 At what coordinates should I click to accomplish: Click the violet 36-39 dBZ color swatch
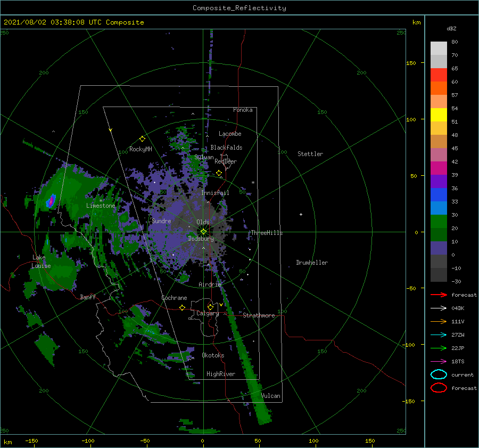(439, 182)
